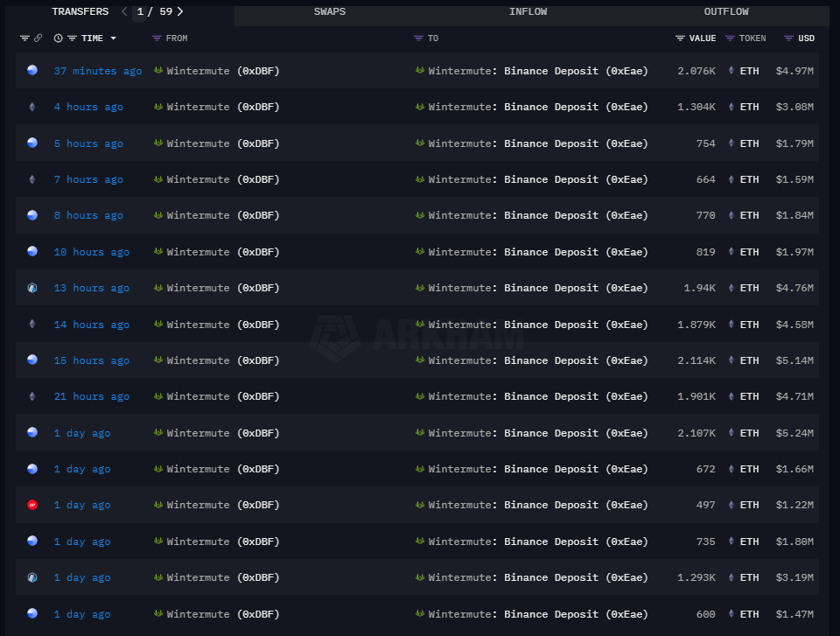Go to next transfers page arrow
This screenshot has height=636, width=840.
click(180, 11)
